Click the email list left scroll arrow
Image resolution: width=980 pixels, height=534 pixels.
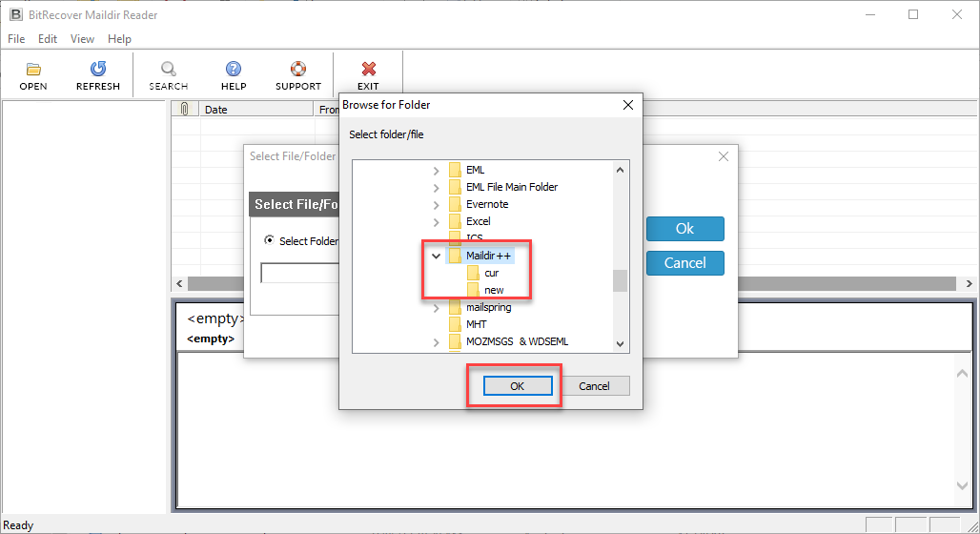[180, 284]
